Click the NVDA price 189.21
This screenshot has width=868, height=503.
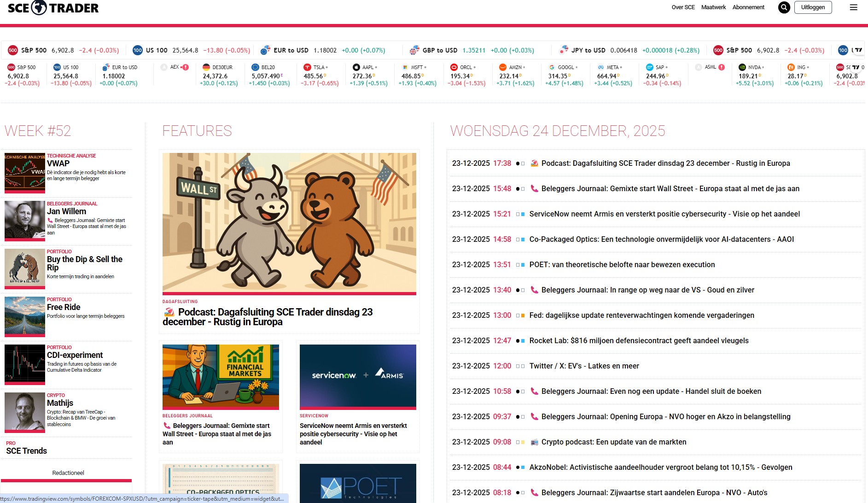tap(748, 76)
